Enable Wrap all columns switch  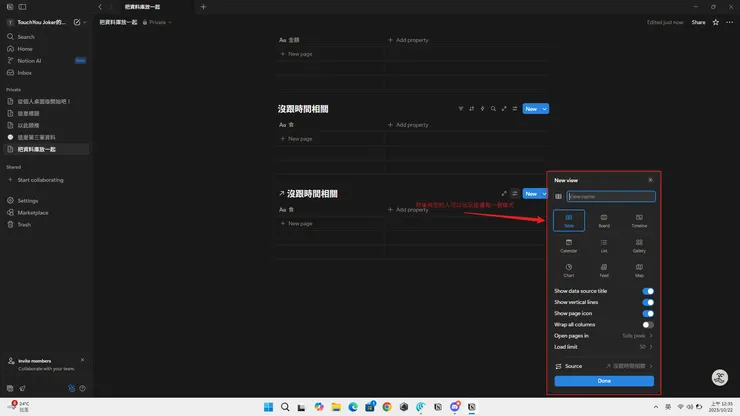(648, 325)
